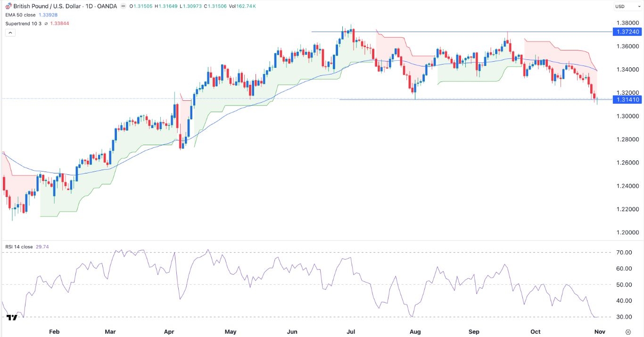Viewport: 644px width, 337px height.
Task: Select the GBP/USD symbol icon
Action: tap(8, 6)
